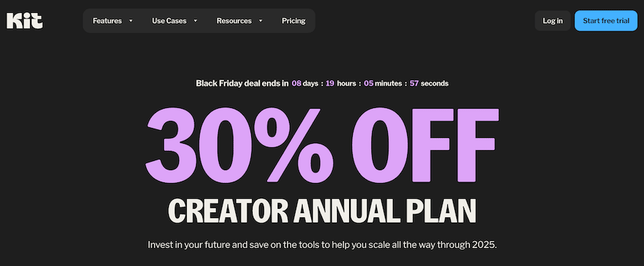The height and width of the screenshot is (266, 644).
Task: Click the percent sign in headline
Action: click(x=293, y=145)
